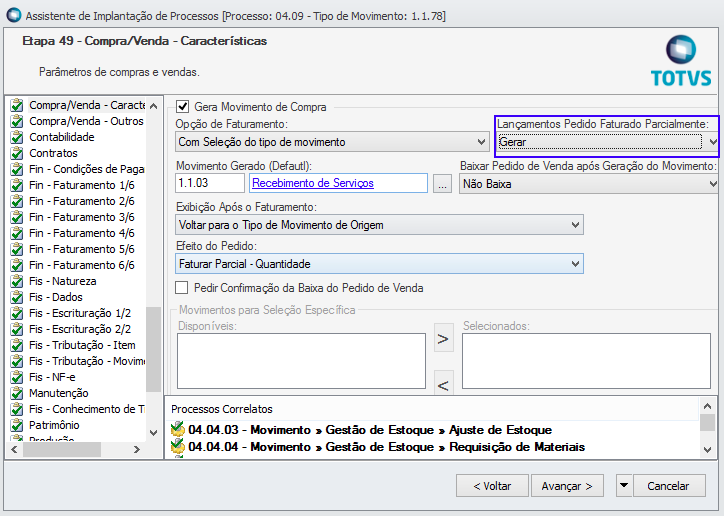
Task: Click the icon next to Fin - Faturamento 6/6
Action: coord(17,265)
